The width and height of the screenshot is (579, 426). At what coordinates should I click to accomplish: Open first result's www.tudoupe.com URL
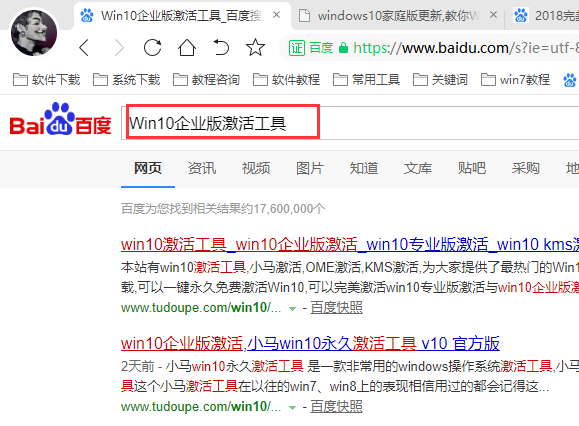[x=201, y=308]
